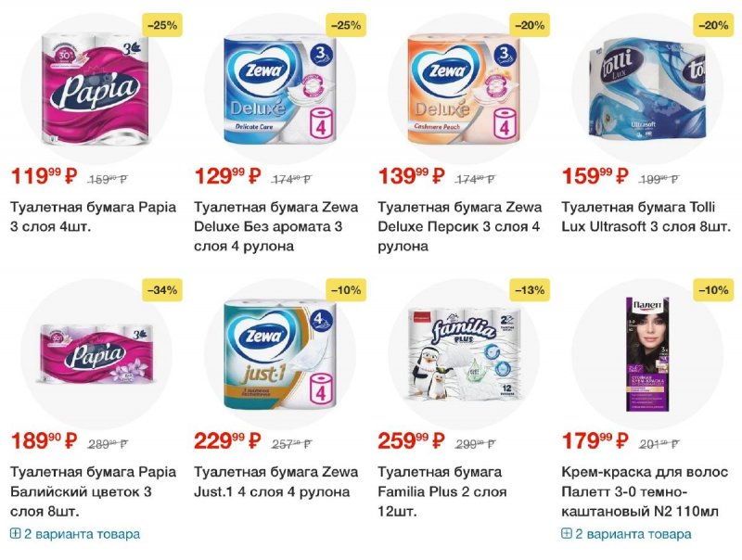Open the Papia 3 слоя 4шт. product image
Screen dimensions: 742x560
[96, 89]
